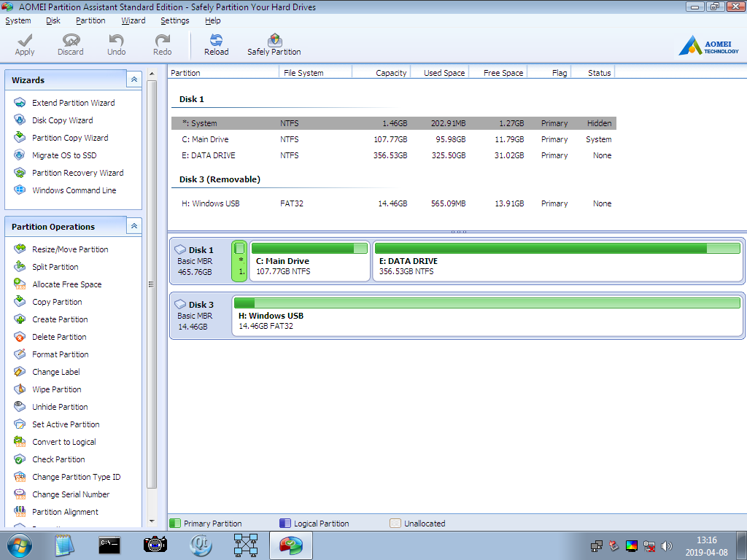Viewport: 747px width, 560px height.
Task: Click the volume speaker tray icon
Action: [667, 546]
